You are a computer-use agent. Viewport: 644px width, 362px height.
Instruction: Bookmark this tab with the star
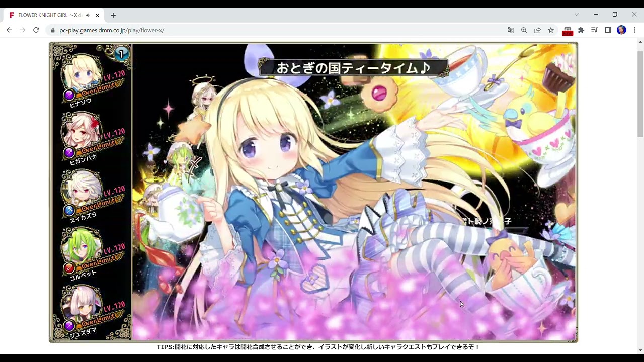tap(551, 30)
